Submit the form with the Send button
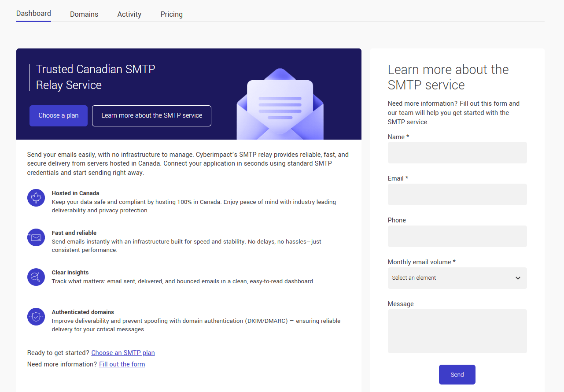Image resolution: width=564 pixels, height=392 pixels. click(x=457, y=374)
